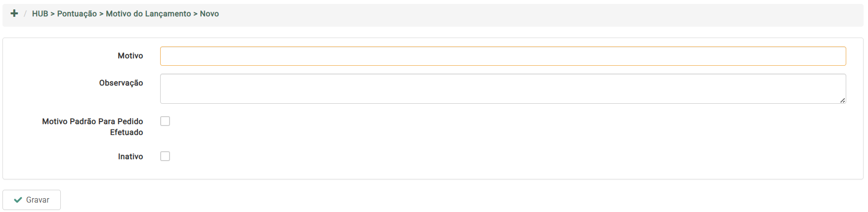
Task: Click inside the Observação text area
Action: point(503,89)
